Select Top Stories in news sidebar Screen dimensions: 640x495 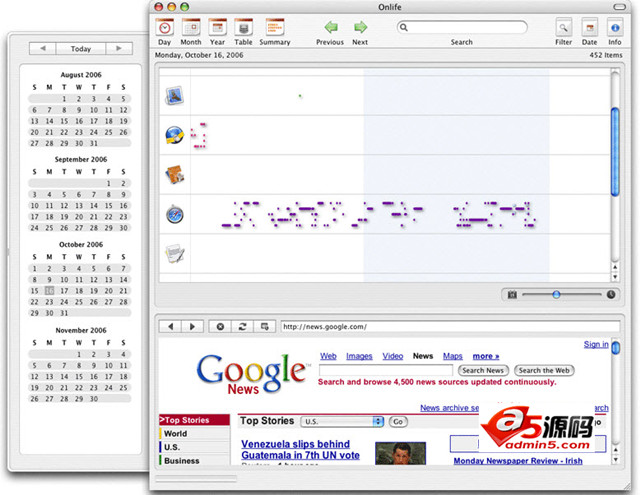[194, 420]
